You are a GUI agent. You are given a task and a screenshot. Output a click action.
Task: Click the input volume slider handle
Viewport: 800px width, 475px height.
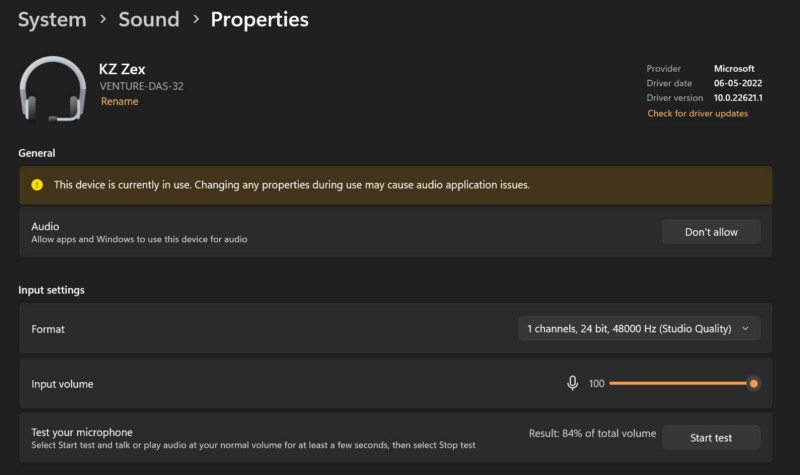(x=753, y=383)
